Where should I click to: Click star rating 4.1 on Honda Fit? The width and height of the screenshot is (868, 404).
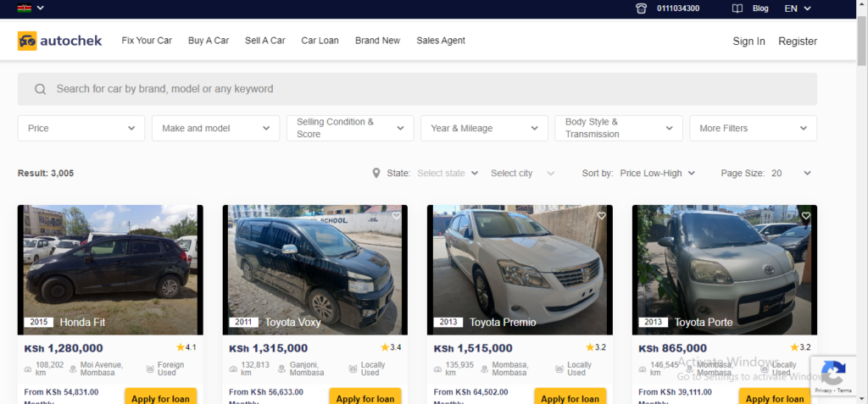[186, 347]
